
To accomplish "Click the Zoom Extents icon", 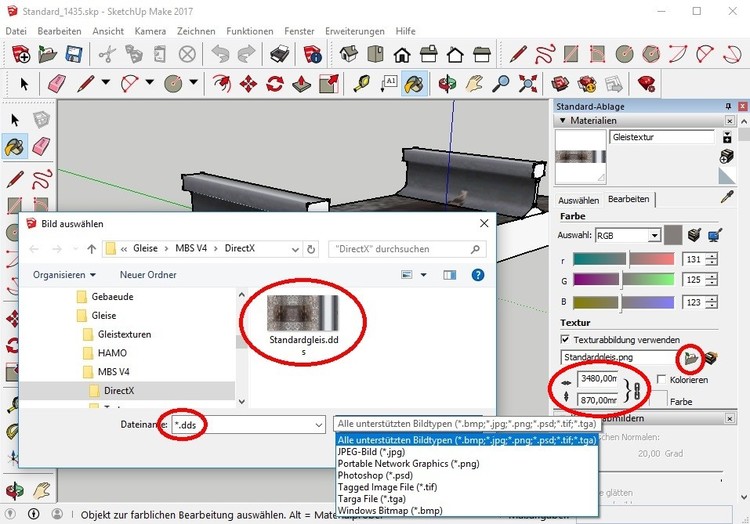I will (x=527, y=84).
